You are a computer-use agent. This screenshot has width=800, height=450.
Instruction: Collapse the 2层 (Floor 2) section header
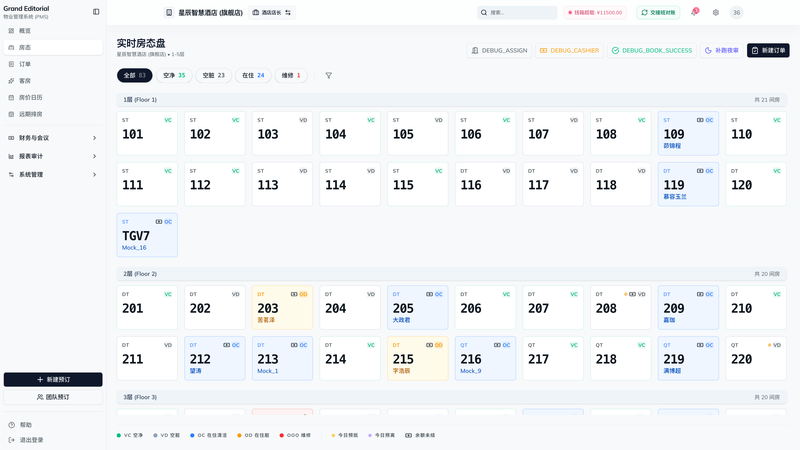[452, 274]
